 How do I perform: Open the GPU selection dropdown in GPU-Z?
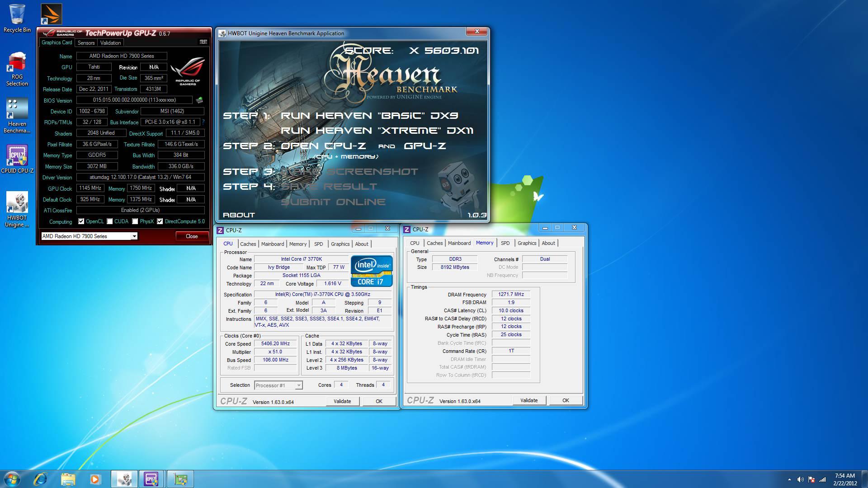(x=134, y=236)
